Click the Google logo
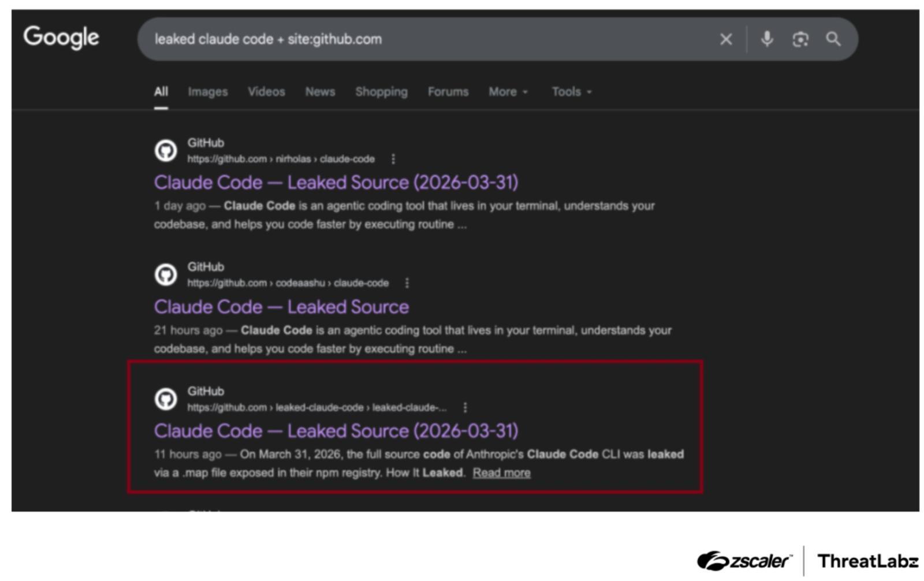 coord(61,38)
